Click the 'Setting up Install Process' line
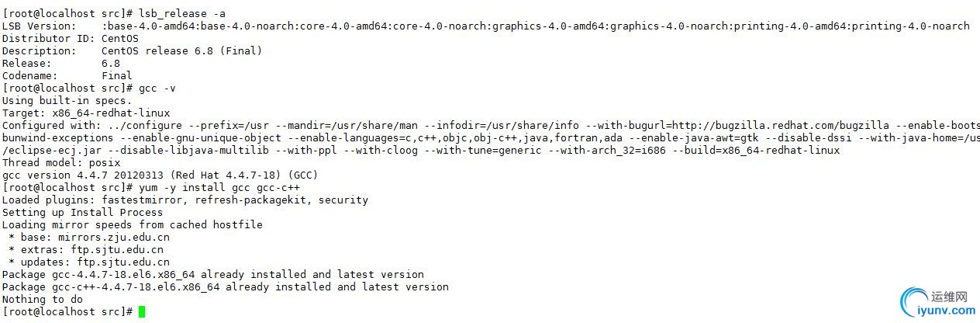This screenshot has width=980, height=323. pos(83,212)
